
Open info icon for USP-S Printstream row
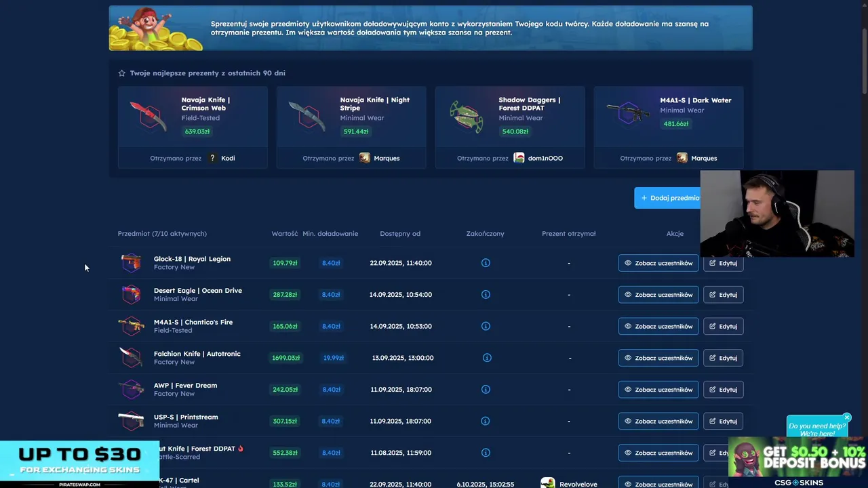point(486,421)
